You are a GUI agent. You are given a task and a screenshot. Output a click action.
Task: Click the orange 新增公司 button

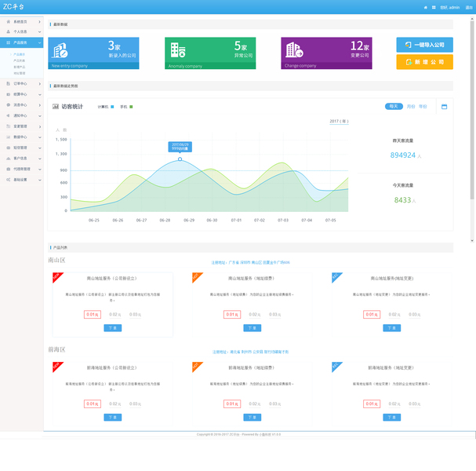(425, 62)
